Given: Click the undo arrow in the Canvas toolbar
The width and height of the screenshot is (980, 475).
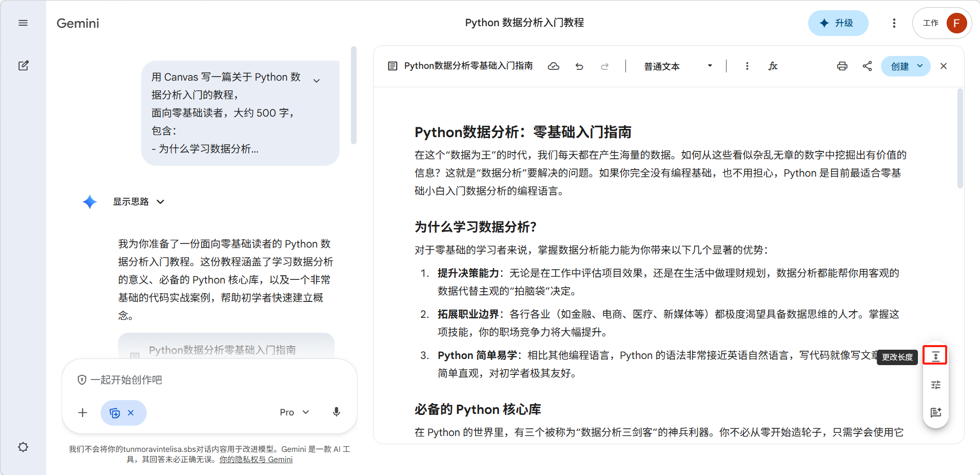Looking at the screenshot, I should pos(579,66).
